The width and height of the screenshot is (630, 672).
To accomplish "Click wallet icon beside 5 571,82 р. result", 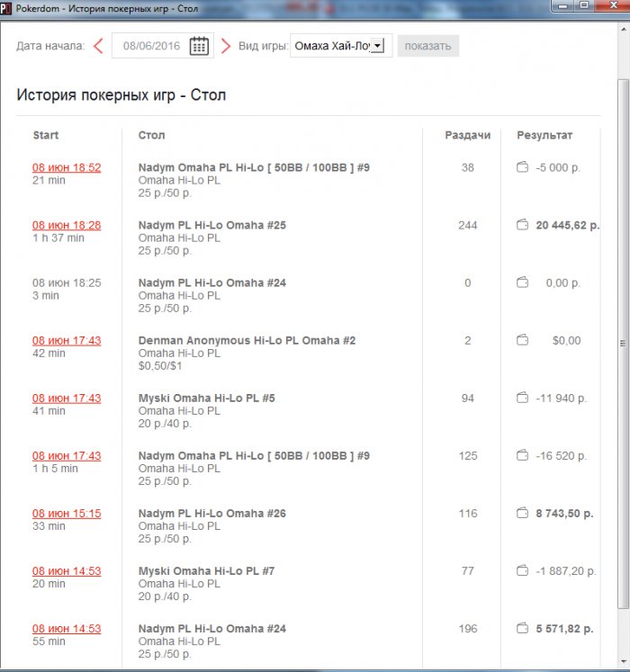I will coord(522,628).
